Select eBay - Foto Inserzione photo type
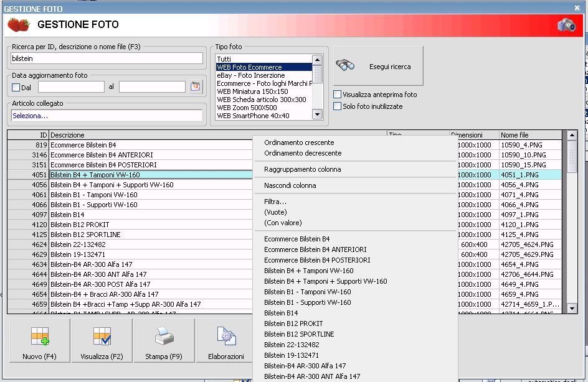 coord(264,75)
